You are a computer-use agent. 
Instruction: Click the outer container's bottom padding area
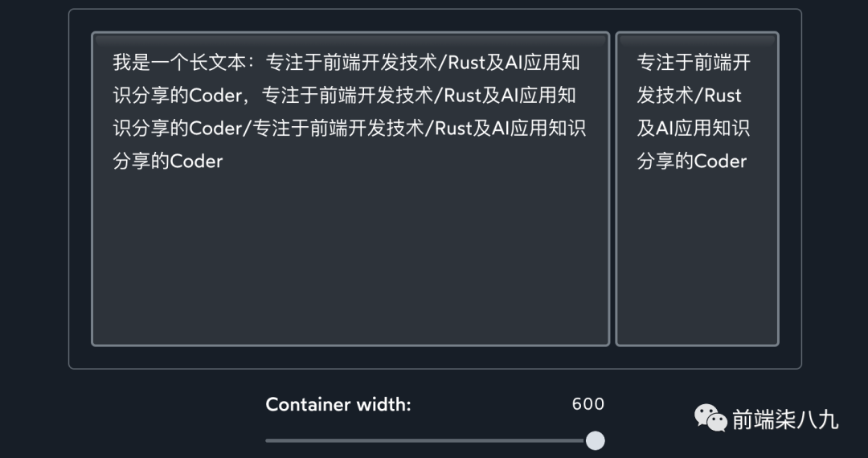point(434,358)
